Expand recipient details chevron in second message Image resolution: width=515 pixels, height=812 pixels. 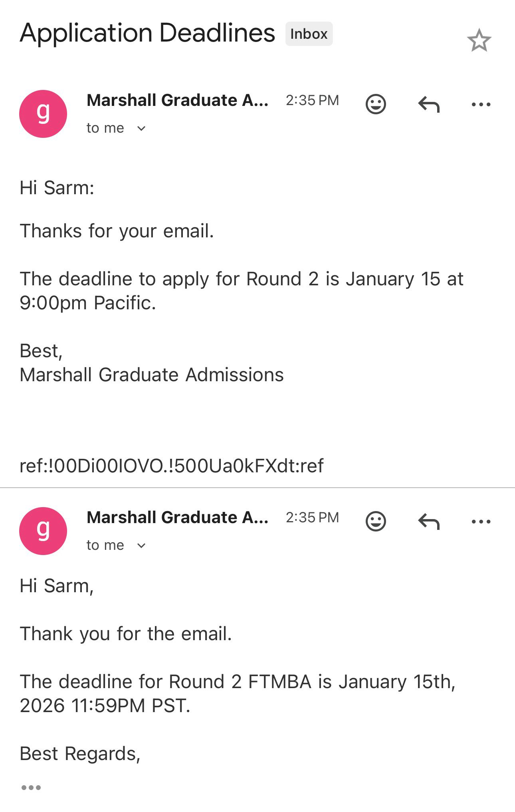click(141, 545)
